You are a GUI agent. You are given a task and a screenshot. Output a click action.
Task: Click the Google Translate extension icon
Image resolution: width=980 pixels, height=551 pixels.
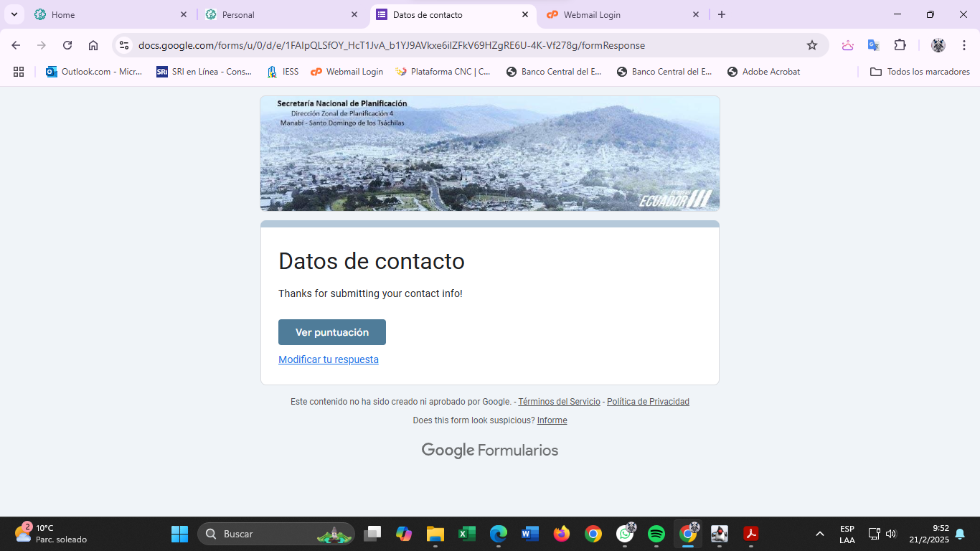pos(873,45)
